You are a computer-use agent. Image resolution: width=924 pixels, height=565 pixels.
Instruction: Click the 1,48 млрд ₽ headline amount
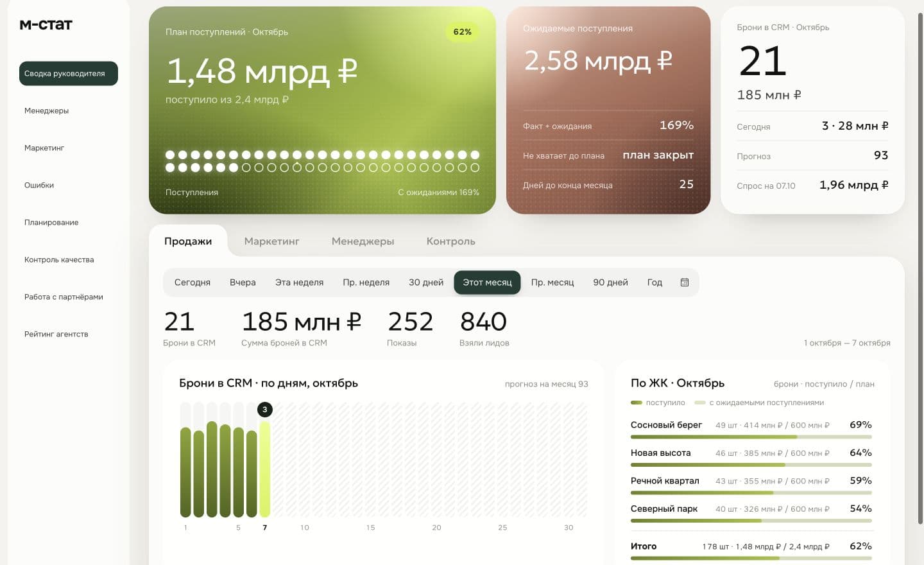262,71
